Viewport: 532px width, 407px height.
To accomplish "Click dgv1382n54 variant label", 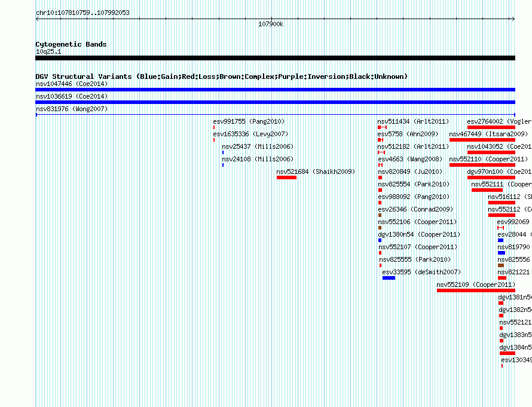I will 515,310.
